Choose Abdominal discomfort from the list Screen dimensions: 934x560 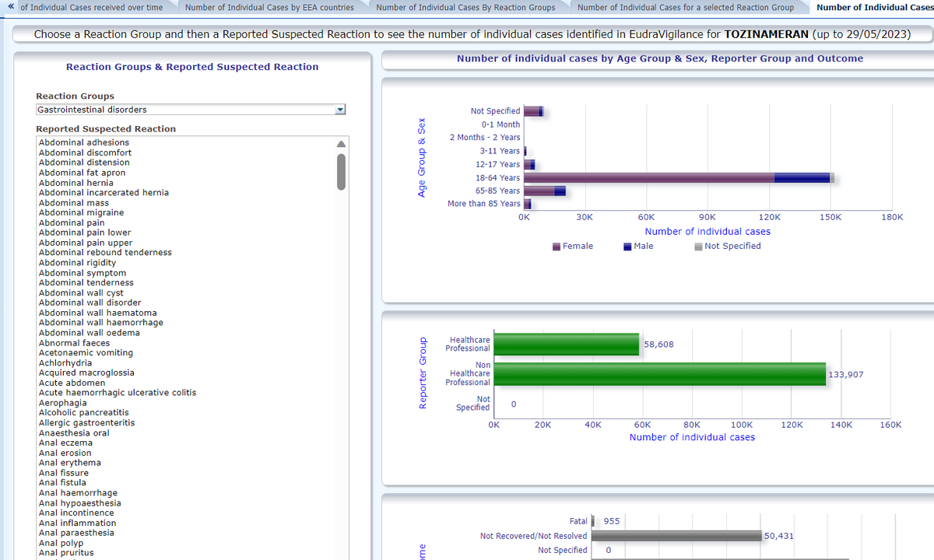tap(85, 152)
